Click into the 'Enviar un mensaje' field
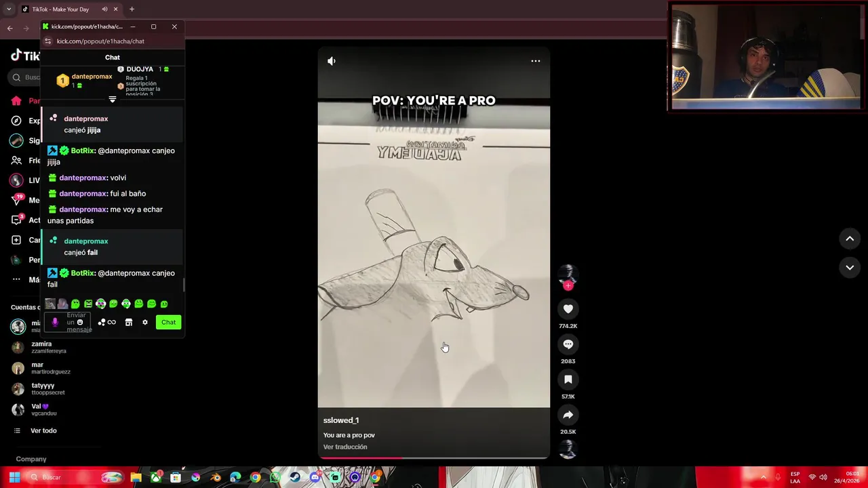 (68, 323)
